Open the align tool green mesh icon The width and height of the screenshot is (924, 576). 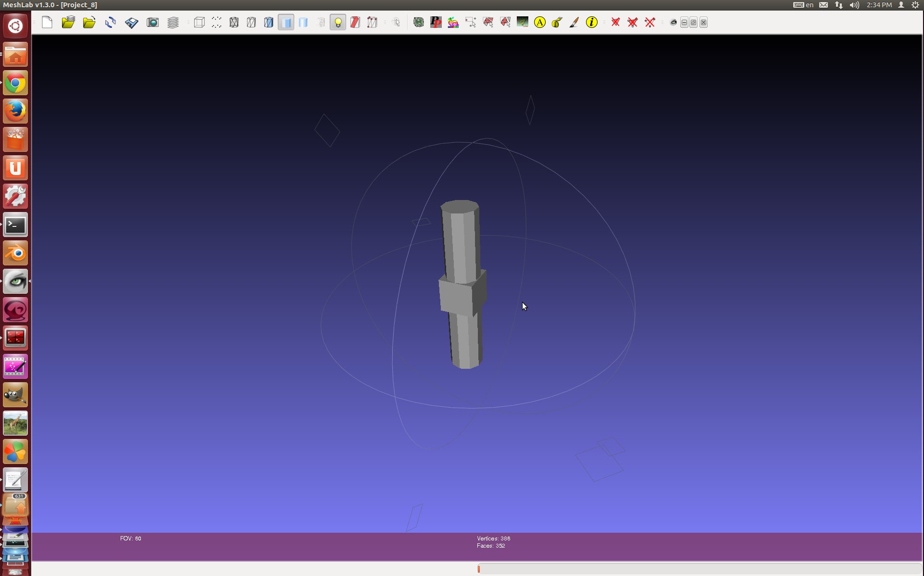pos(419,22)
